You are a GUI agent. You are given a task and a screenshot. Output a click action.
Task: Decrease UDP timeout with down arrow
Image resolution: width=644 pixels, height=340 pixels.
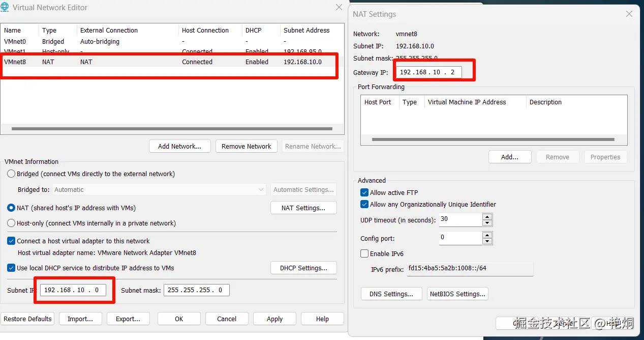[x=487, y=223]
